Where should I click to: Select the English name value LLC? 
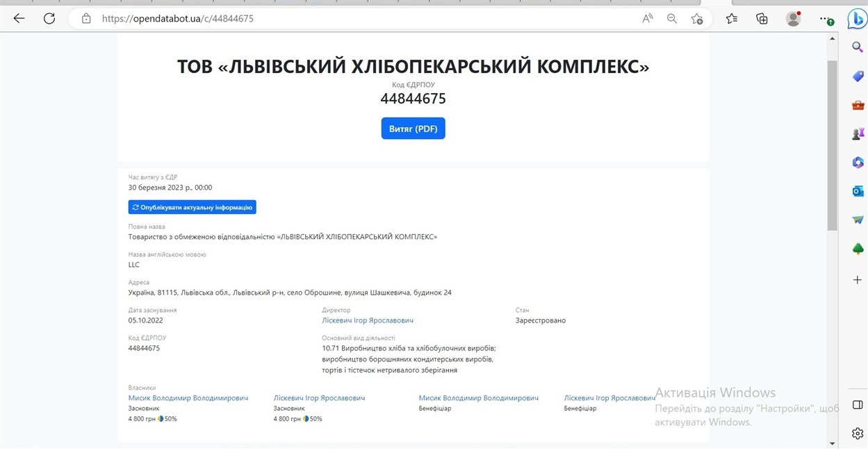[134, 265]
